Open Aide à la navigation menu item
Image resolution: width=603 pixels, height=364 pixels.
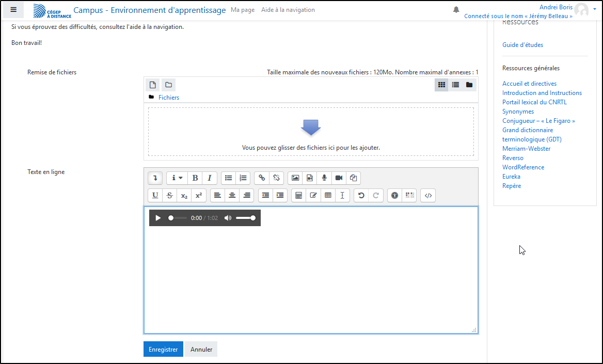pos(288,10)
